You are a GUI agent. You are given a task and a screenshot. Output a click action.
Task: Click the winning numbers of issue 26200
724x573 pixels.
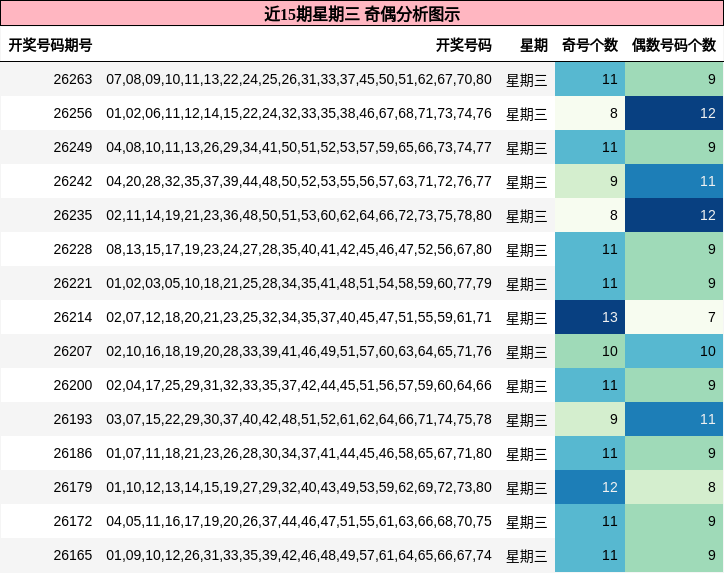pyautogui.click(x=299, y=385)
